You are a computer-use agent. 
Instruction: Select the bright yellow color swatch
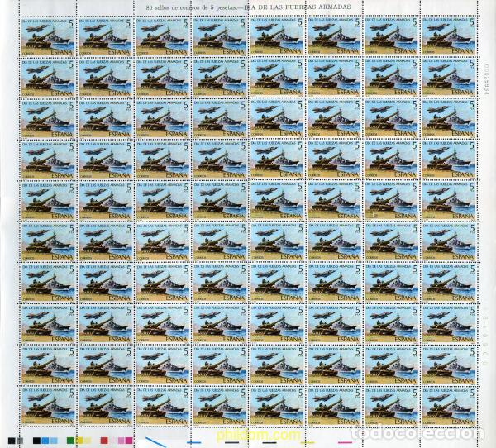tap(79, 441)
